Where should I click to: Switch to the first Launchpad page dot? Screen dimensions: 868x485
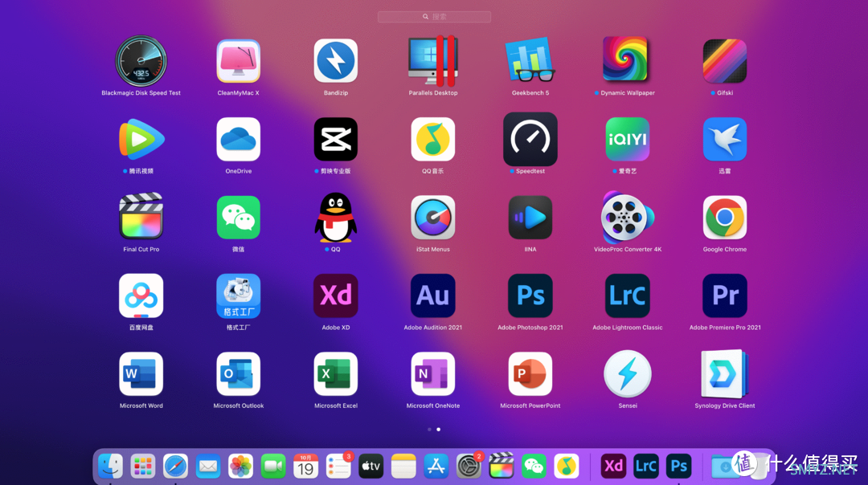point(429,429)
